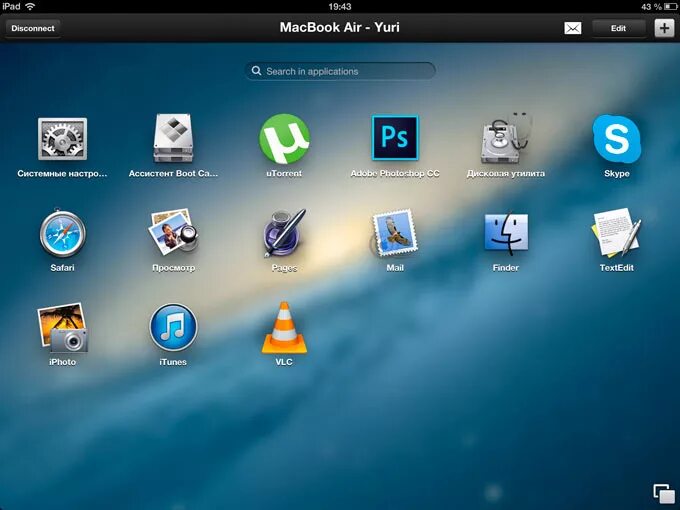Click the Search in applications field
The image size is (680, 510).
pos(340,71)
